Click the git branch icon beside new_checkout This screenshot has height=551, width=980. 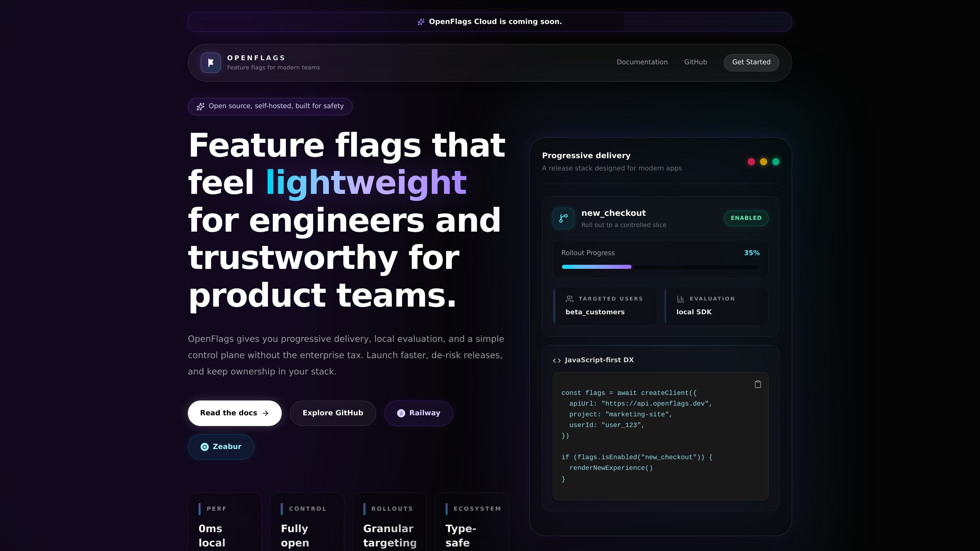(x=563, y=218)
